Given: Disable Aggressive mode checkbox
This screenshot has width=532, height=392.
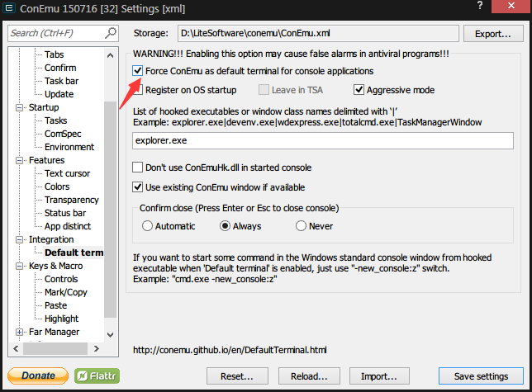Looking at the screenshot, I should (x=359, y=90).
